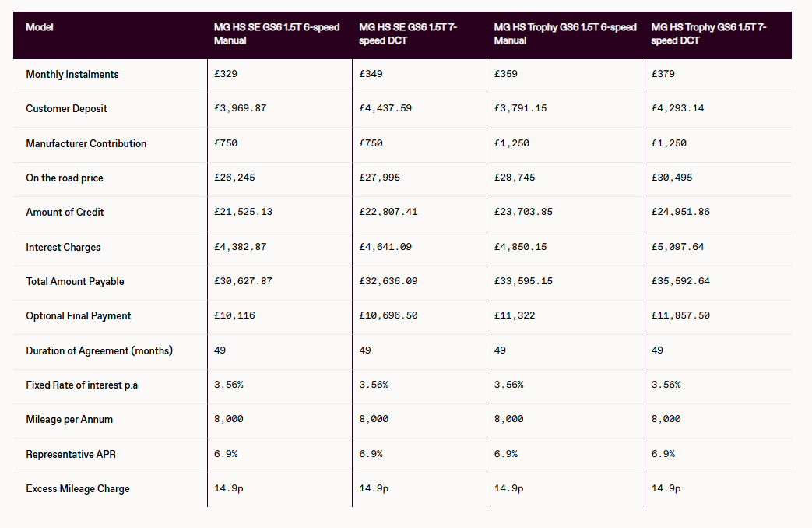Click the Amount of Credit row label
Image resolution: width=812 pixels, height=528 pixels.
click(x=65, y=213)
